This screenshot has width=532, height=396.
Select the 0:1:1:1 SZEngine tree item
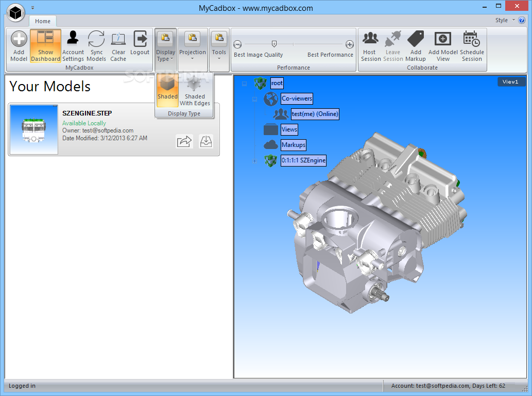pos(304,160)
